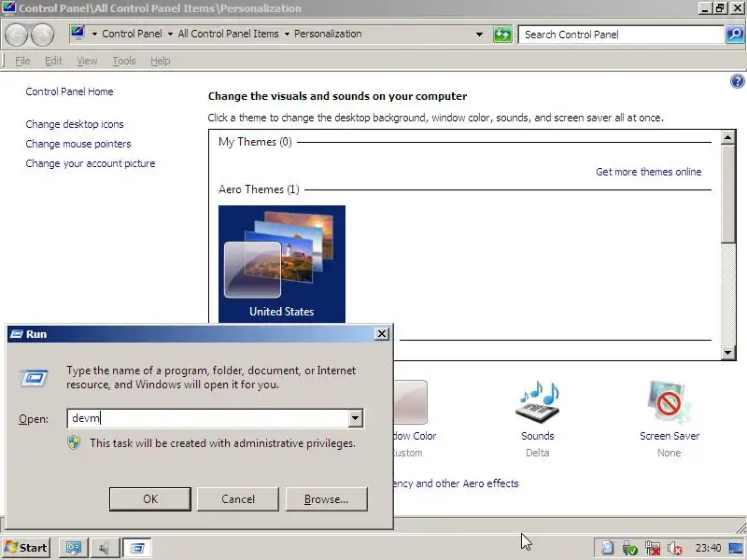Open the View menu
This screenshot has width=747, height=560.
pos(87,61)
